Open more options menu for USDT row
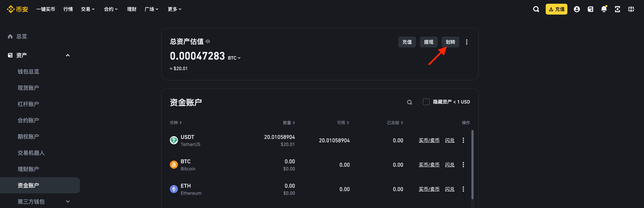Viewport: 644px width, 208px height. [x=463, y=140]
